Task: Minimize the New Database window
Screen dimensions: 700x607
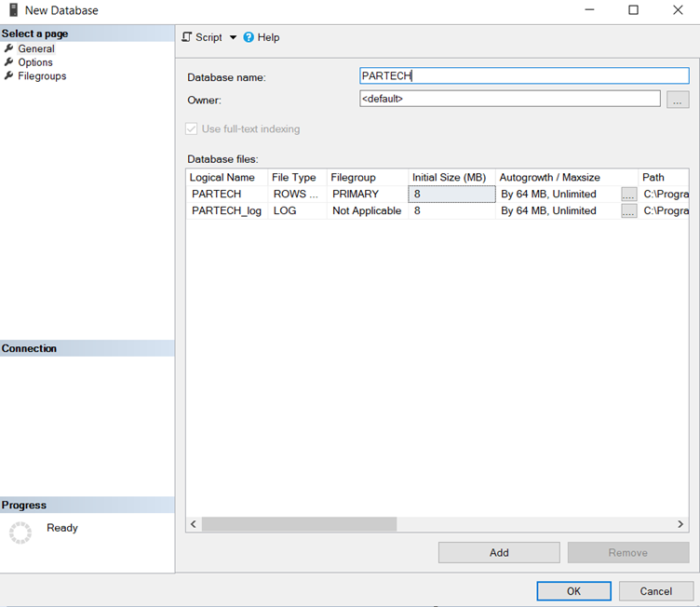Action: (590, 10)
